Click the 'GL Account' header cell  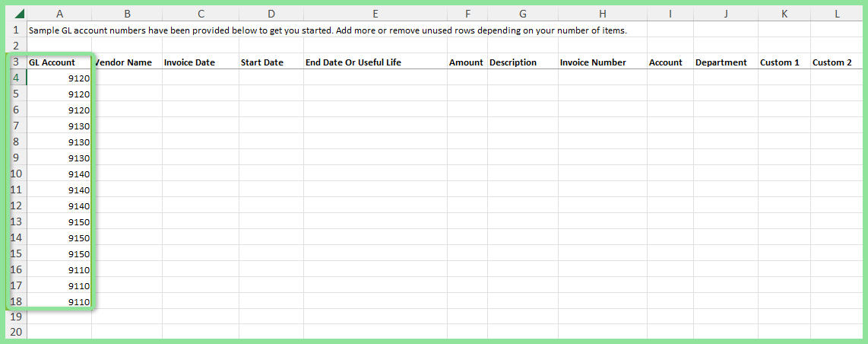tap(59, 62)
